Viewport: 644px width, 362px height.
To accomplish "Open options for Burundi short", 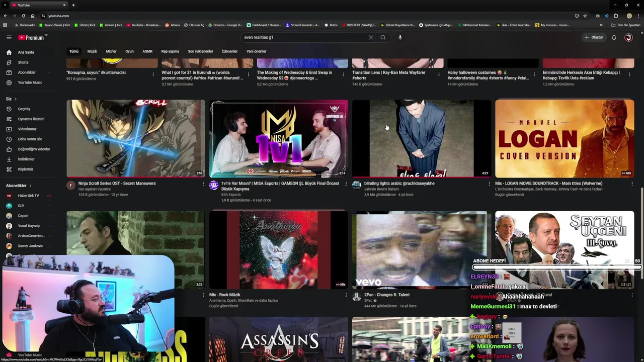I will tap(248, 74).
